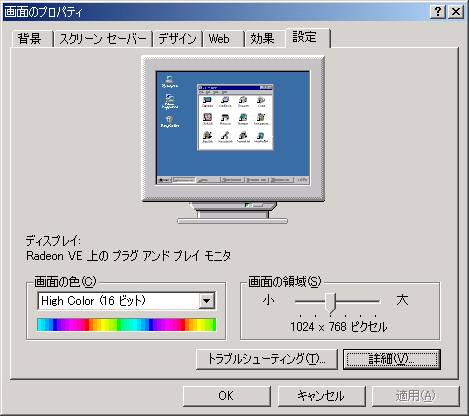Click the 適用(A) button

click(x=416, y=396)
